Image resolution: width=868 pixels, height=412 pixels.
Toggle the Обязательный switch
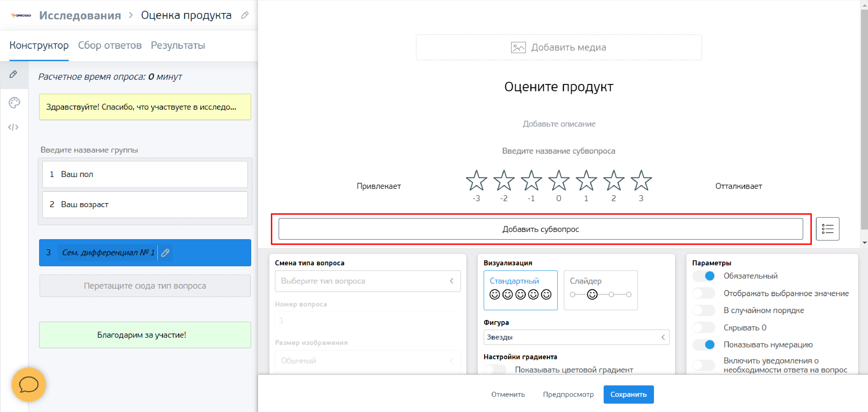pyautogui.click(x=704, y=276)
